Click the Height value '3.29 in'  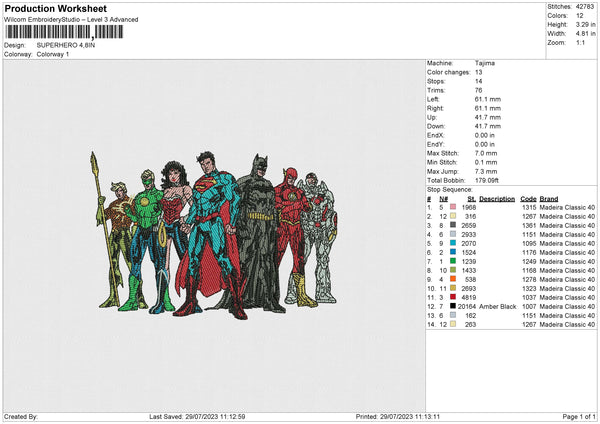[x=586, y=24]
